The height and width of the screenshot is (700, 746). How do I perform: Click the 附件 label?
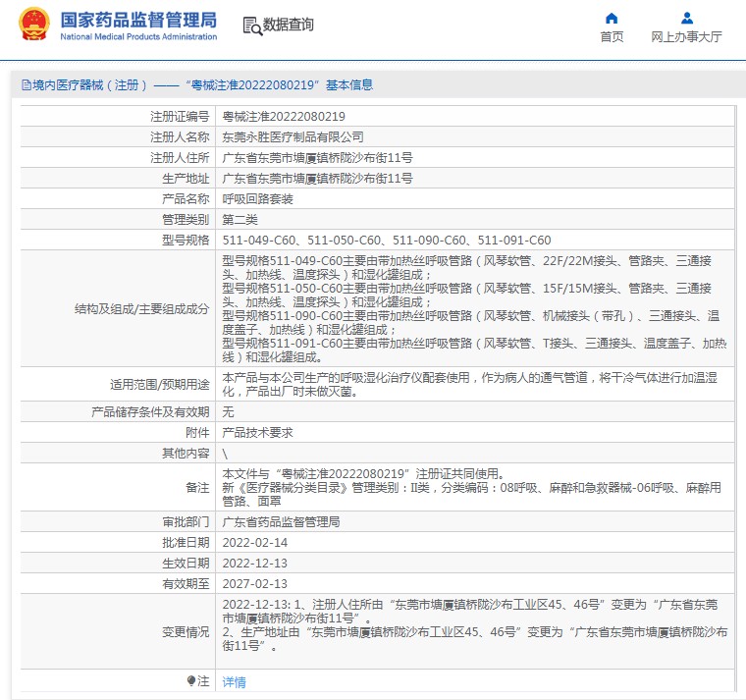pos(197,433)
